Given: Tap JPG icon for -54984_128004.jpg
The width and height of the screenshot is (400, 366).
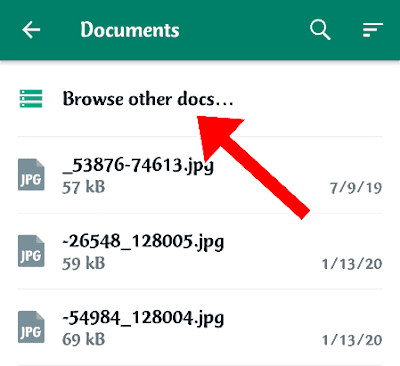Looking at the screenshot, I should (31, 327).
